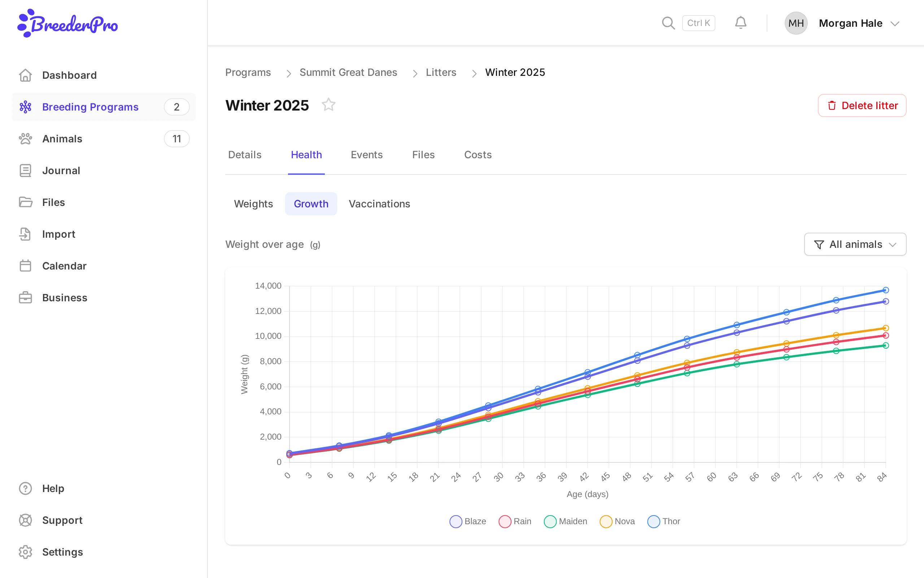Screen dimensions: 924x578
Task: Click the Animals count badge 11
Action: [176, 139]
